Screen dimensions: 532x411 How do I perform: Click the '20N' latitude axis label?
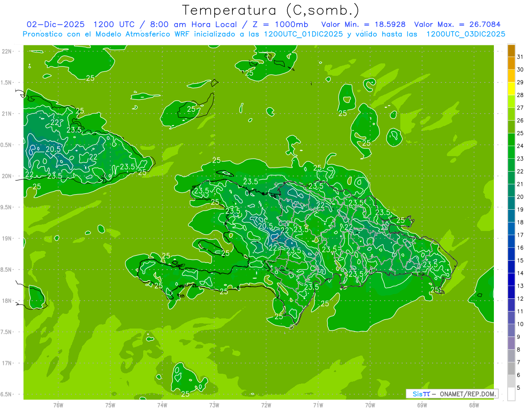tap(7, 176)
